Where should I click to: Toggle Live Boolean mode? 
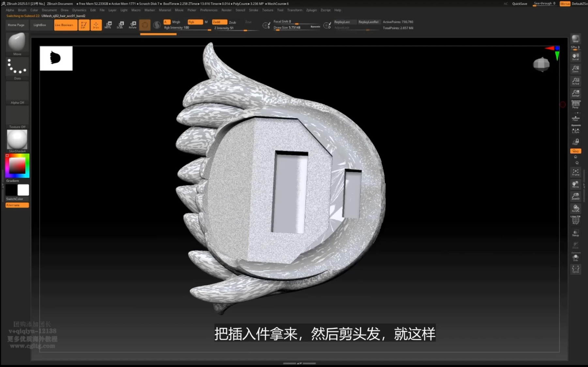click(x=65, y=25)
